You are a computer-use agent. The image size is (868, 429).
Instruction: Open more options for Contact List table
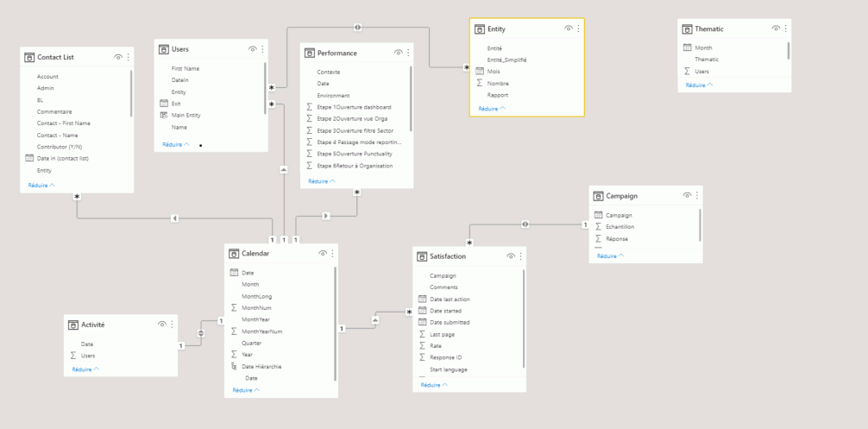pyautogui.click(x=129, y=57)
